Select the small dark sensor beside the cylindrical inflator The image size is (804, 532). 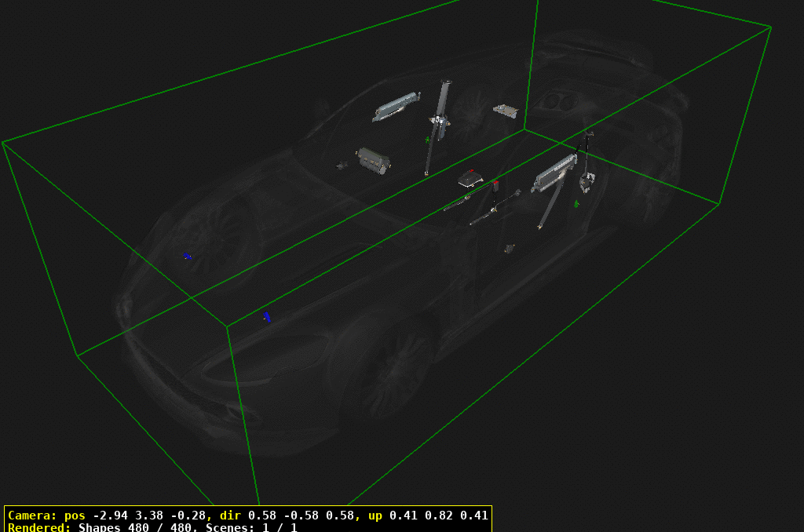click(342, 165)
